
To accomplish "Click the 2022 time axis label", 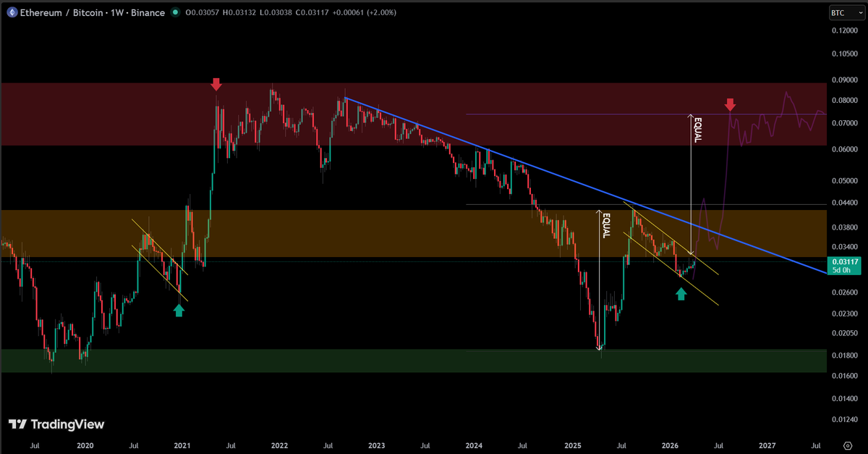I will coord(279,444).
